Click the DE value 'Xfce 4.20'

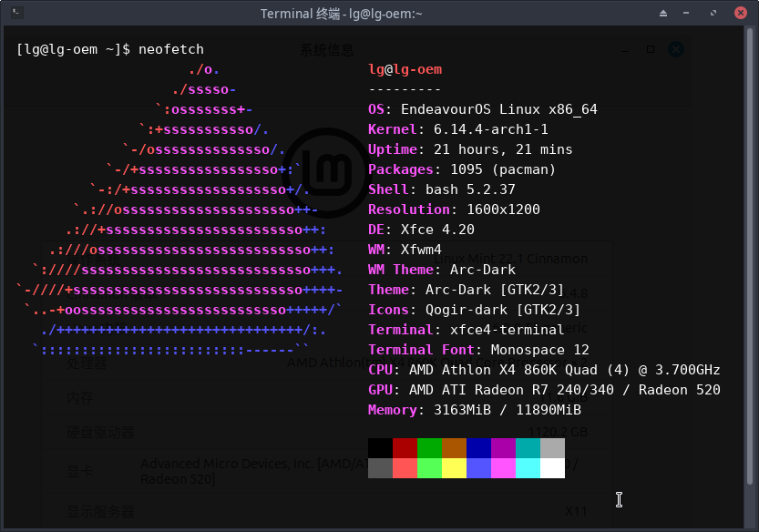pos(437,230)
